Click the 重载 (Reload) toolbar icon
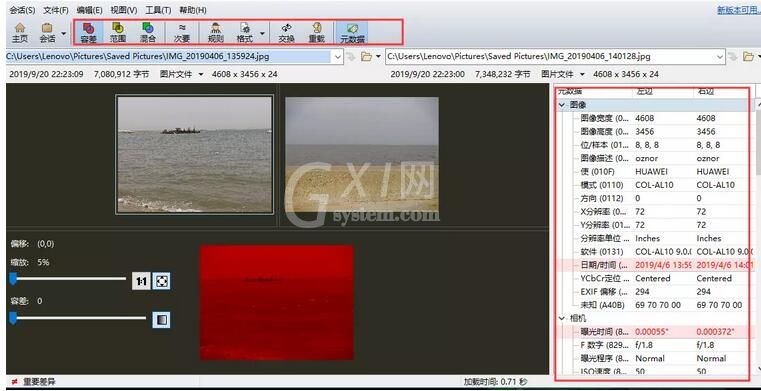This screenshot has width=761, height=391. click(x=317, y=33)
